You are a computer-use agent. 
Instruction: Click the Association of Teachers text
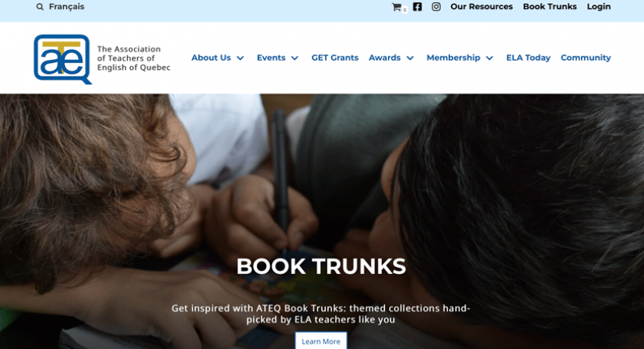(133, 58)
